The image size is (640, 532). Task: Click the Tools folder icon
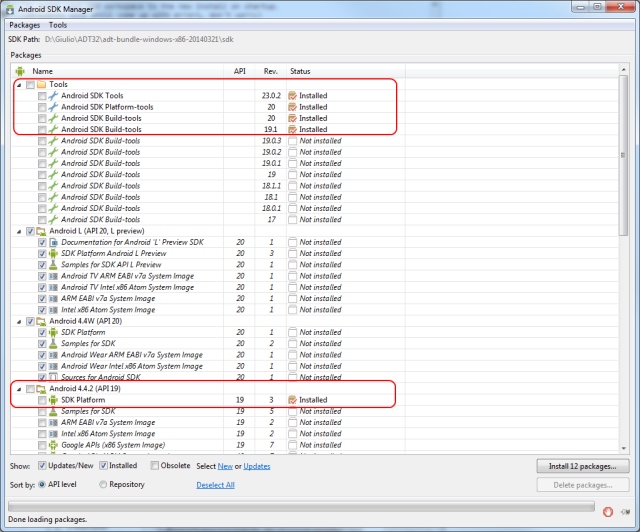tap(41, 85)
